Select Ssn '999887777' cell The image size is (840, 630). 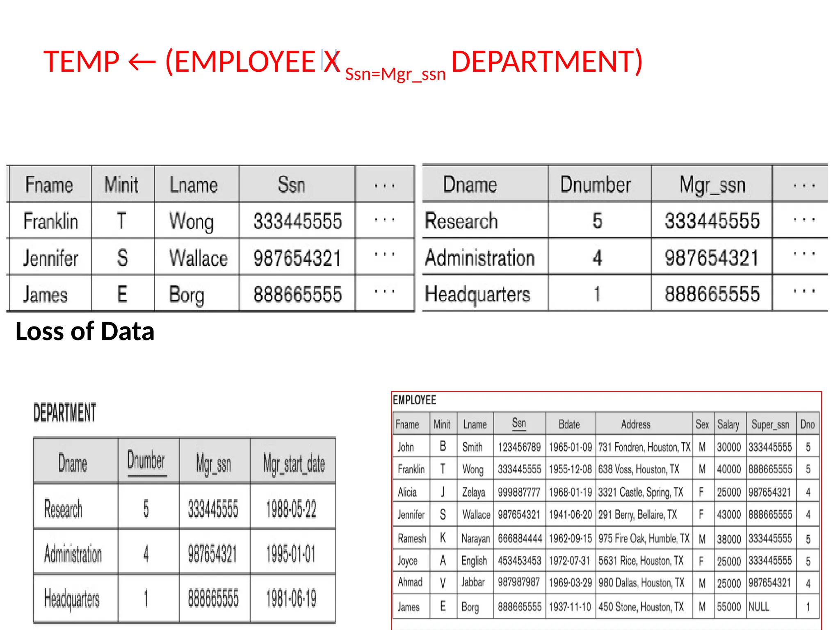pos(519,492)
